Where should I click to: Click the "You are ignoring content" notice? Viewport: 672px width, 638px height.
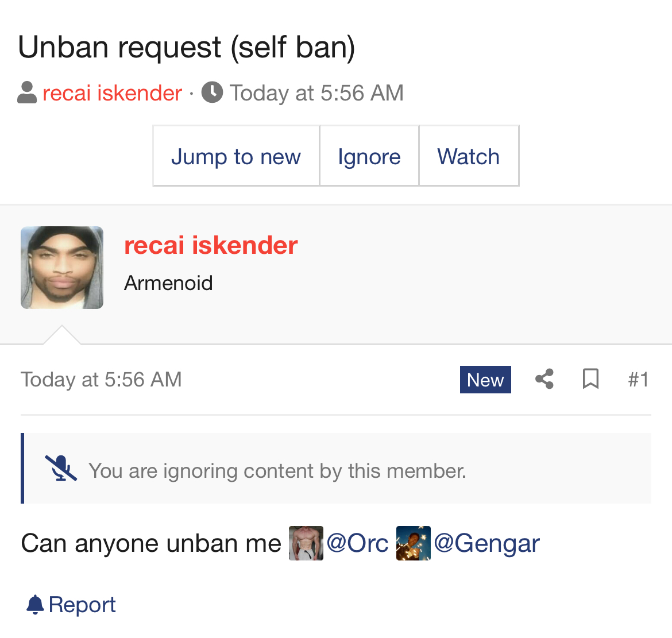click(x=277, y=471)
